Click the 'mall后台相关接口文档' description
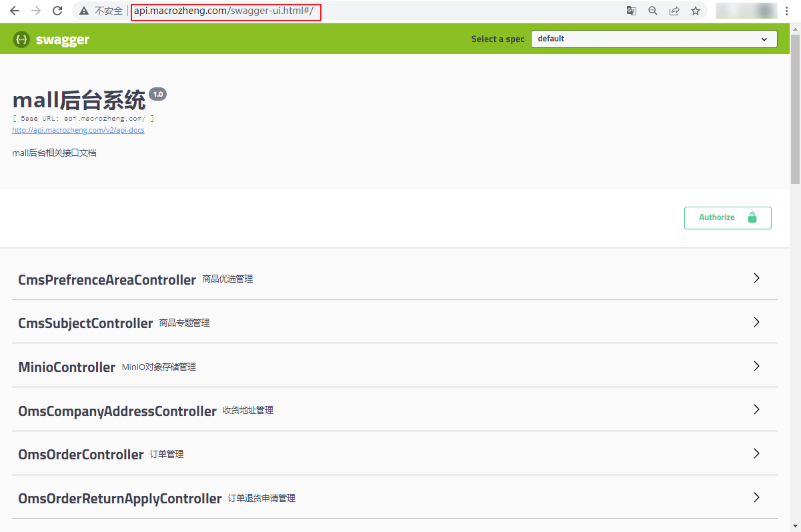 [54, 153]
